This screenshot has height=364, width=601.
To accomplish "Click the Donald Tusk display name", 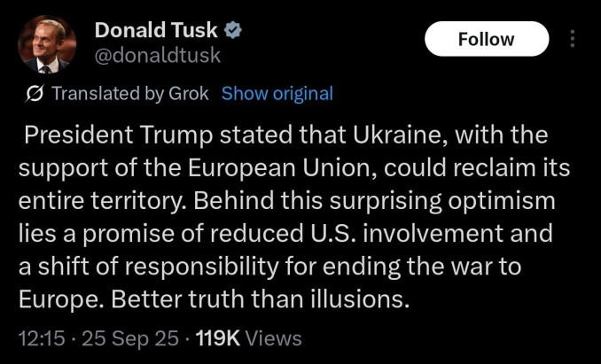I will point(157,30).
